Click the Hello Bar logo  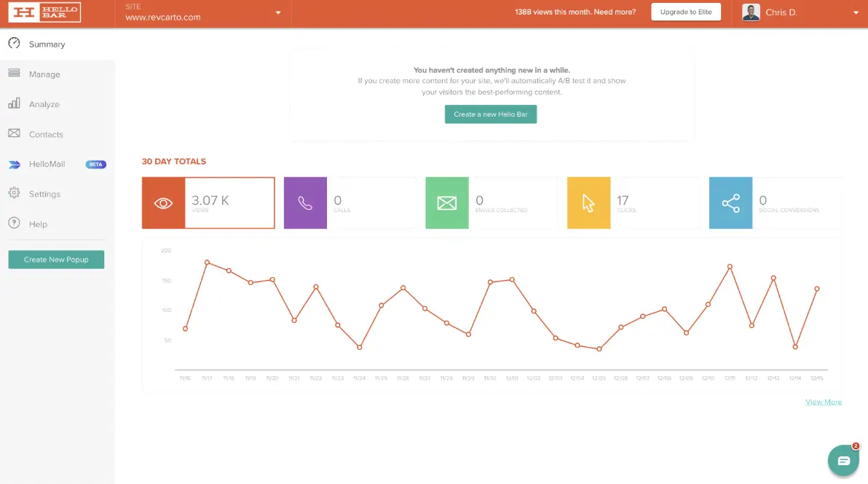tap(44, 12)
